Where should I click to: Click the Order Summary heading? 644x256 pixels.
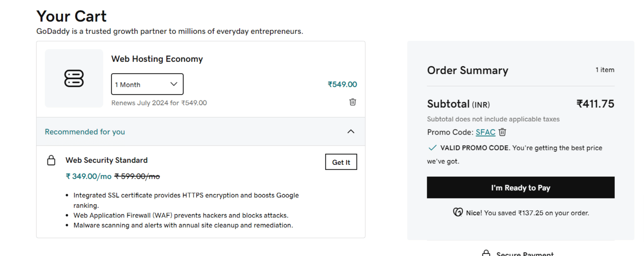pyautogui.click(x=467, y=70)
